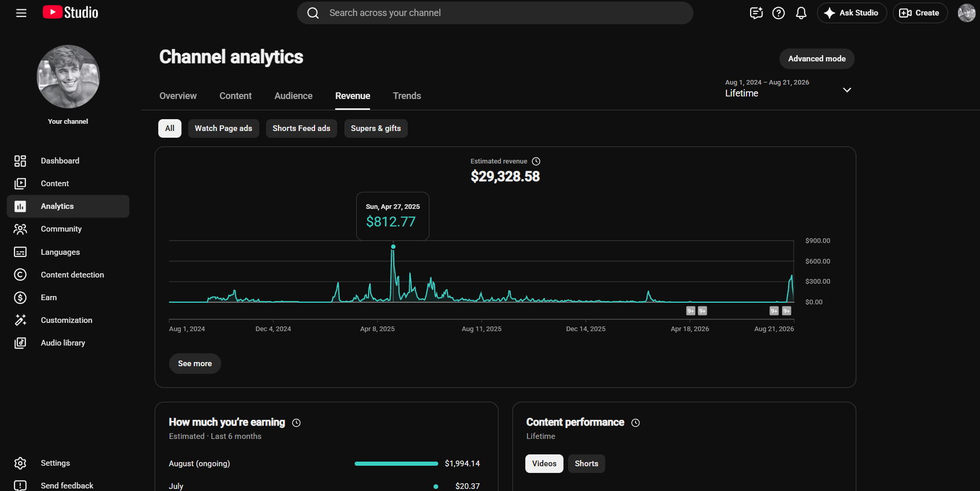Expand the Lifetime date range dropdown
980x491 pixels.
coord(788,89)
